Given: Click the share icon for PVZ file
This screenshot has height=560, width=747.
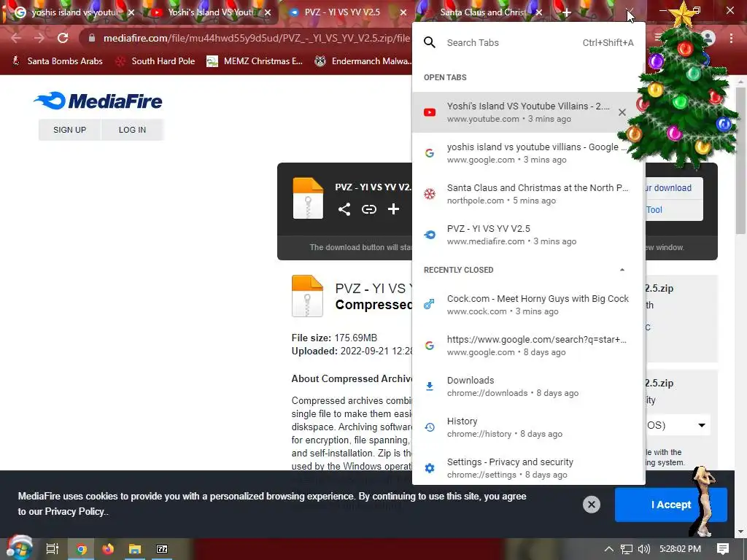Looking at the screenshot, I should click(x=344, y=209).
